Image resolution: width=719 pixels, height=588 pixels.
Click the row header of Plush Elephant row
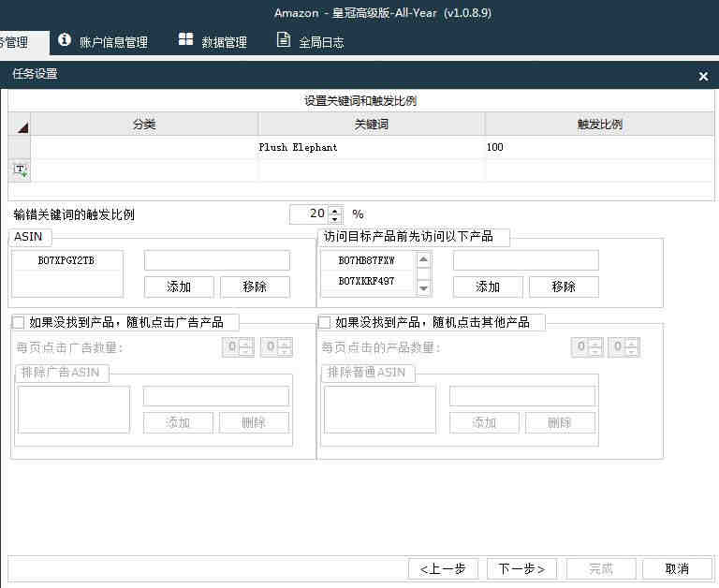click(x=20, y=147)
